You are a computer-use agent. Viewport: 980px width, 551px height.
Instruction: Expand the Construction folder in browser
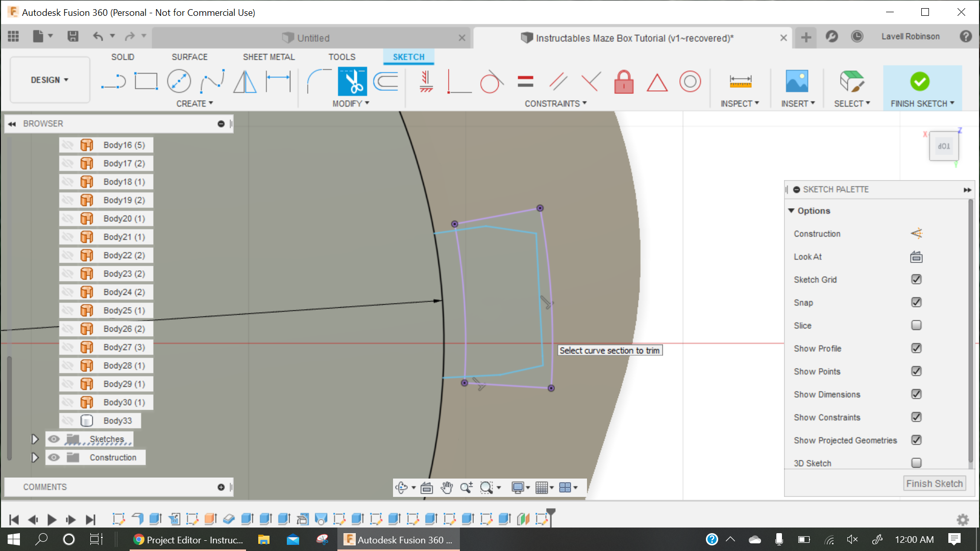tap(35, 458)
